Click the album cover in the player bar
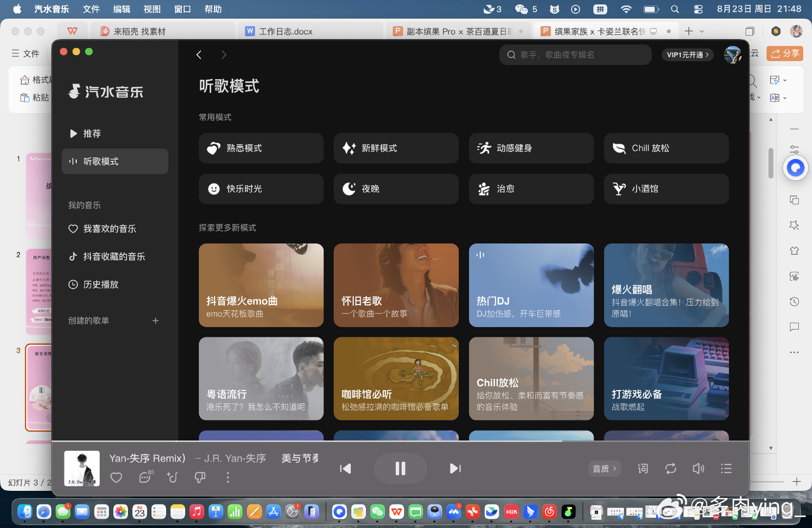This screenshot has width=812, height=528. 82,468
